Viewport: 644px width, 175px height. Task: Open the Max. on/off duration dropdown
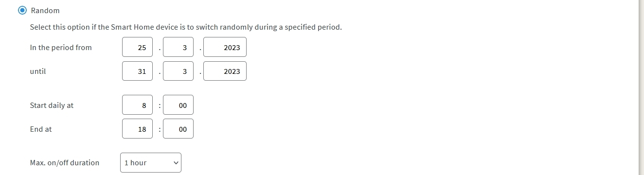pyautogui.click(x=151, y=163)
